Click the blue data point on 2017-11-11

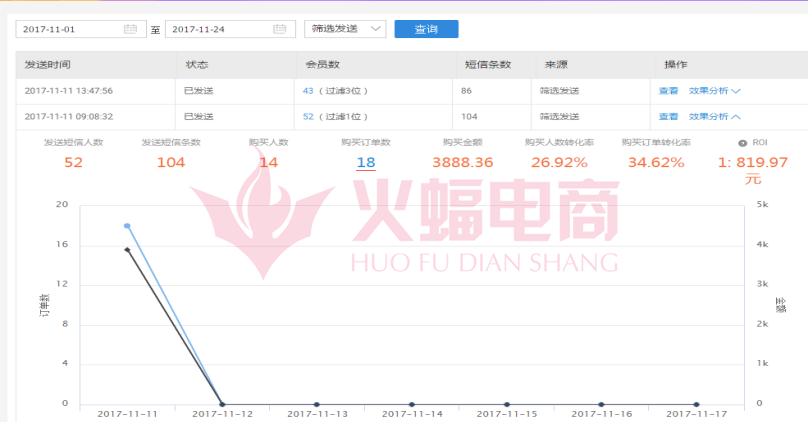pos(127,226)
